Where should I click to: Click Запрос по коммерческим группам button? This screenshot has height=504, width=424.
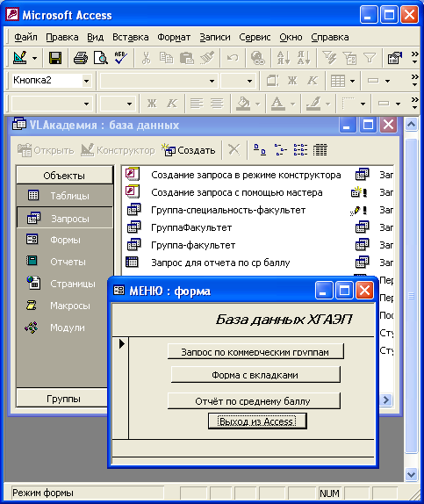(x=255, y=351)
